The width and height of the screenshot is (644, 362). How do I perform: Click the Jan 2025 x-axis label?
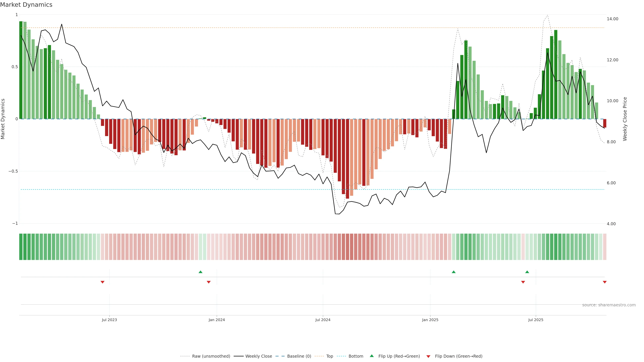[x=430, y=320]
